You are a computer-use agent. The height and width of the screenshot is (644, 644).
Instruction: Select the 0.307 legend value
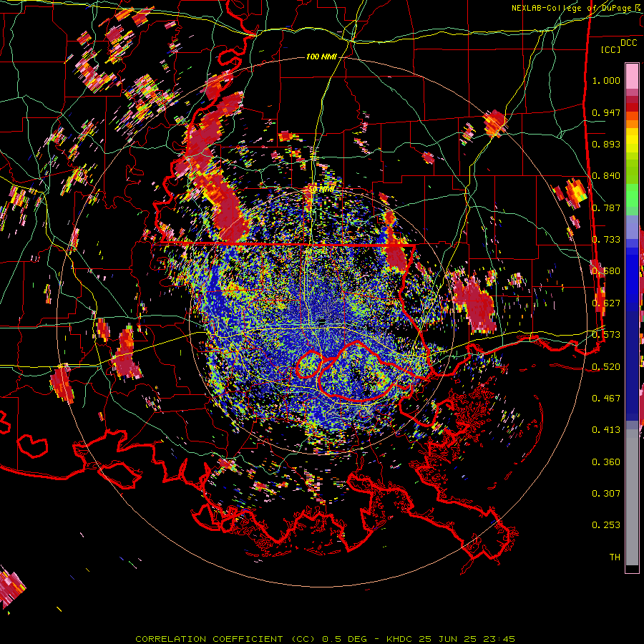606,493
